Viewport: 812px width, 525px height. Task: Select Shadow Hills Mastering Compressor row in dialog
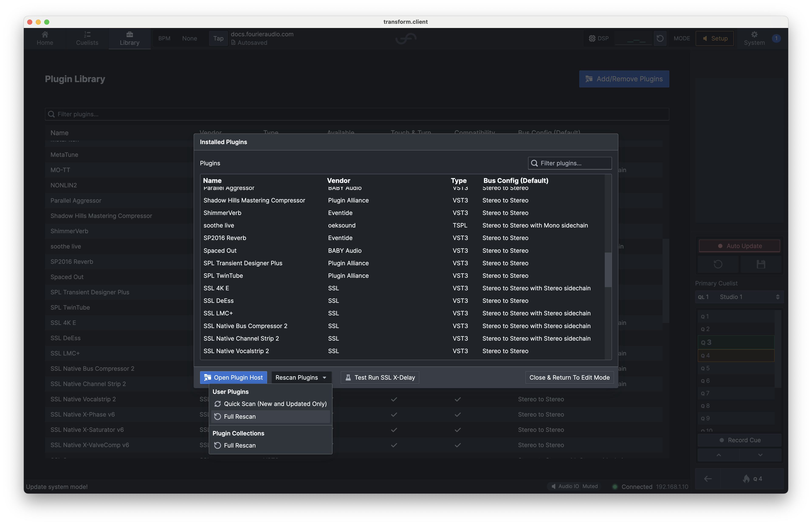[402, 201]
